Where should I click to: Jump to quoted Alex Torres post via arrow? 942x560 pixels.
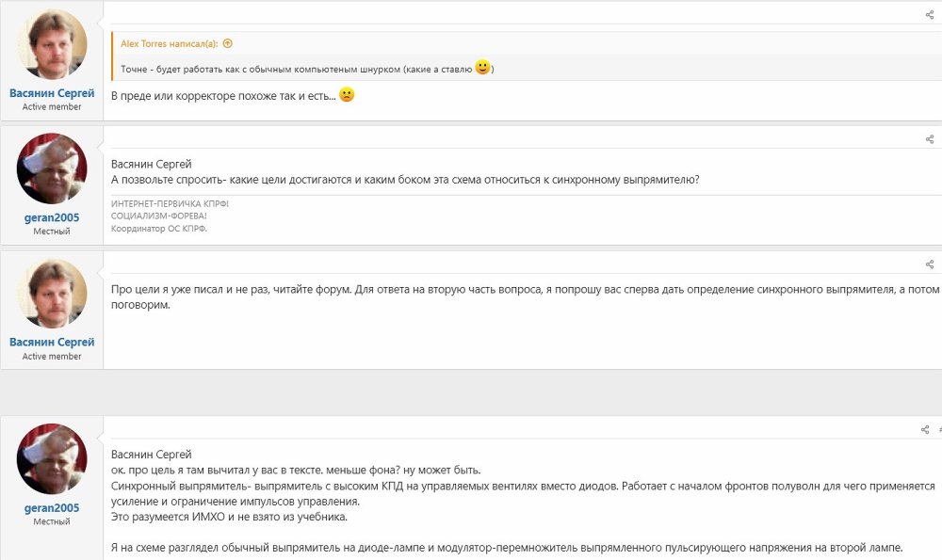click(x=228, y=43)
